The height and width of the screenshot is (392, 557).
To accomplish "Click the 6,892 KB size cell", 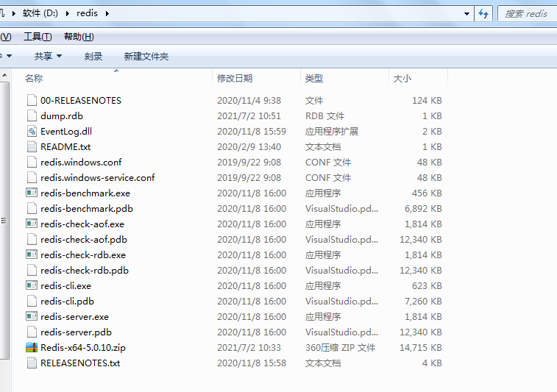I will (423, 209).
